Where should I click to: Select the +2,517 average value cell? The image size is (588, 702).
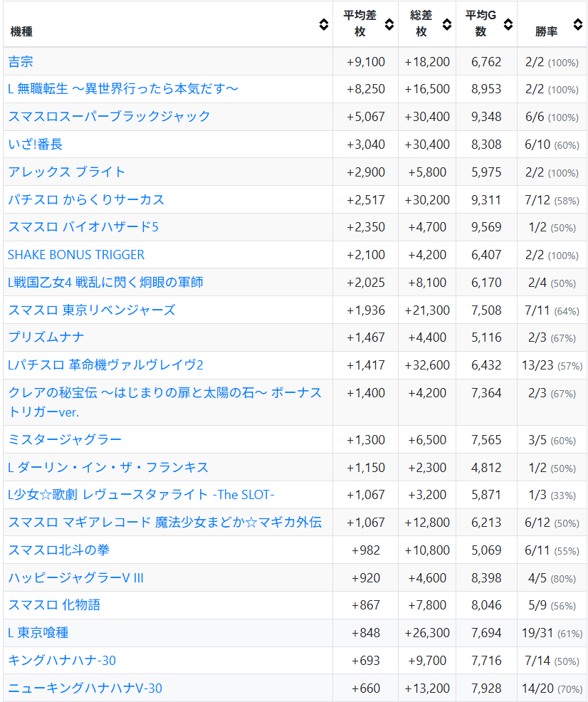click(x=366, y=199)
